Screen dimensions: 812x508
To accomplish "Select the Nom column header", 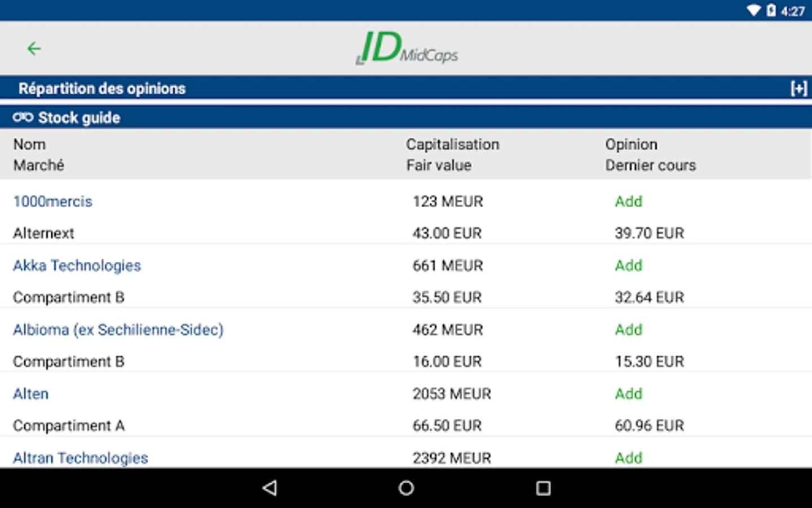I will click(x=29, y=144).
